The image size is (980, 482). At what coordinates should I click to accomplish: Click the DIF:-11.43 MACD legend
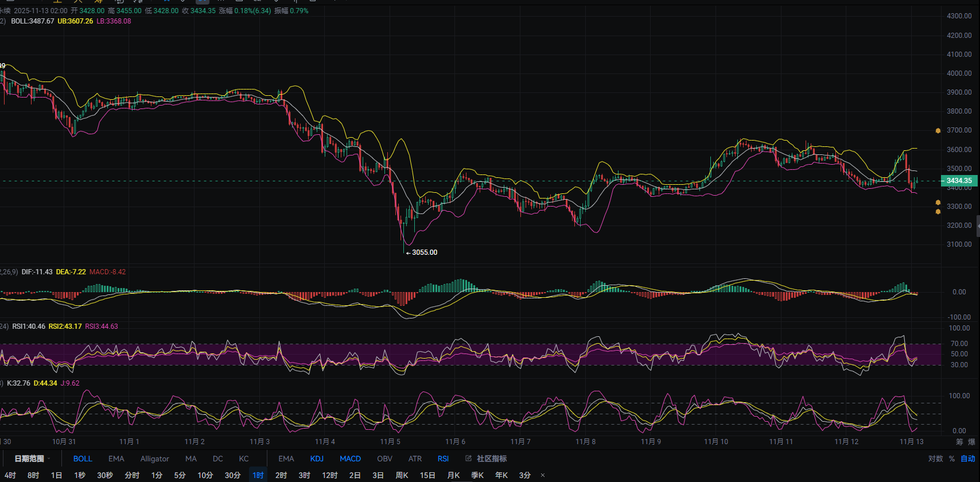point(37,272)
